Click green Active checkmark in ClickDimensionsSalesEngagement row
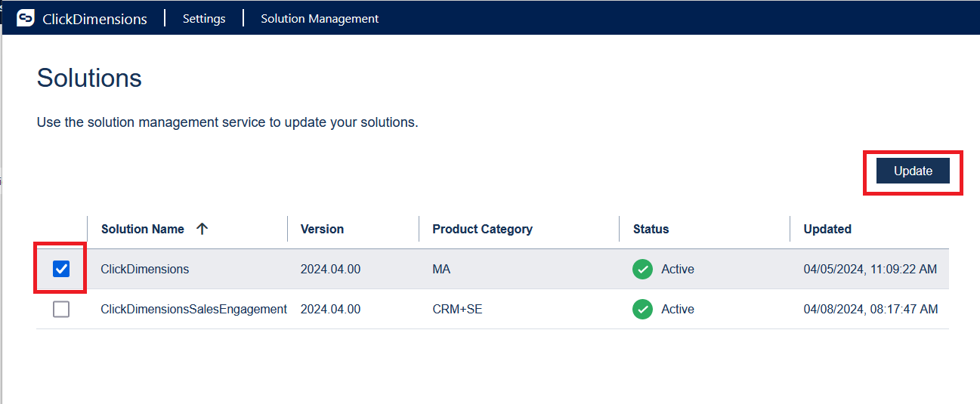Viewport: 980px width, 404px height. 642,309
